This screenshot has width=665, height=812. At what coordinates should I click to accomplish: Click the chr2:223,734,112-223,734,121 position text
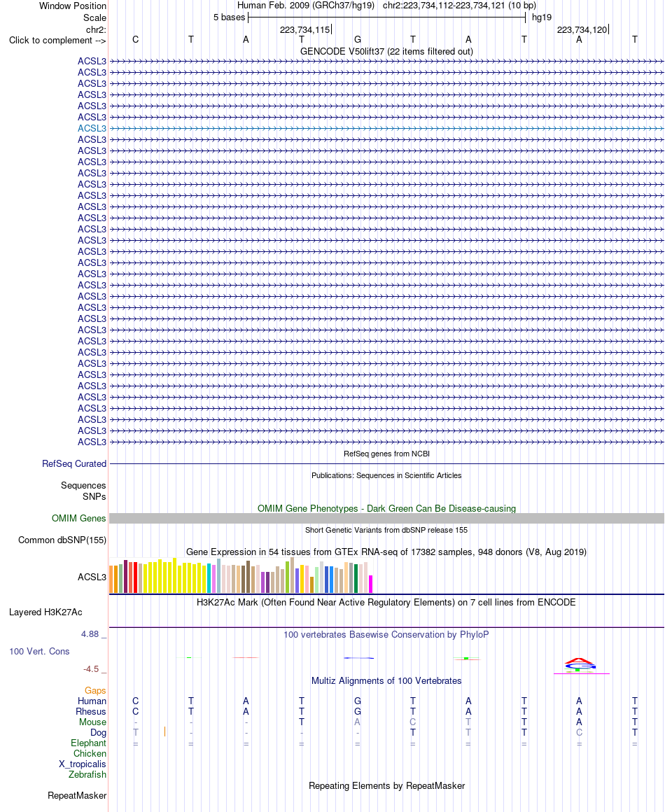tap(459, 6)
